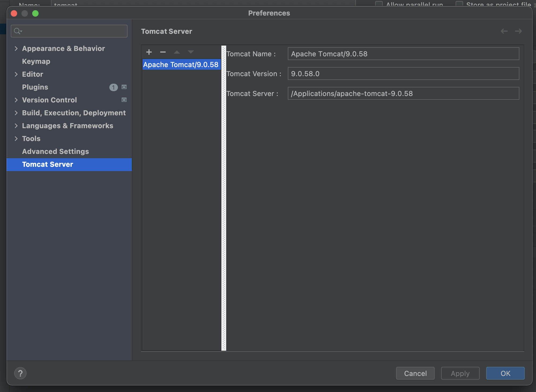Screen dimensions: 536x392
Task: Click the search magnifier in the settings search box
Action: (x=17, y=31)
